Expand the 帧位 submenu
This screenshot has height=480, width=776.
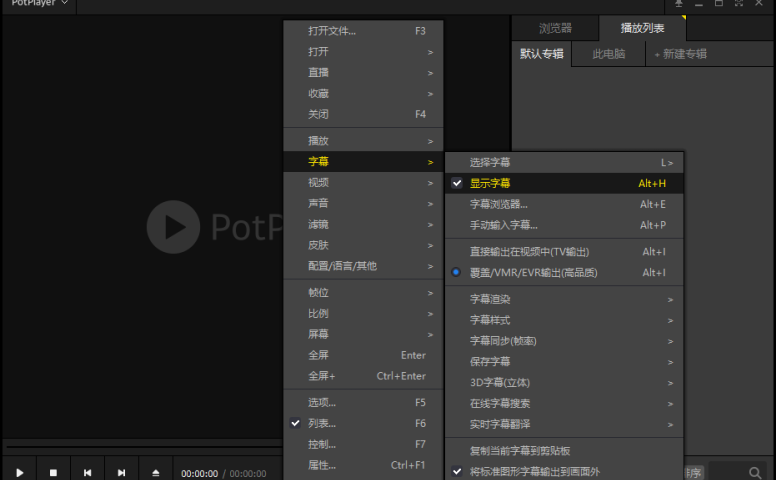(363, 292)
